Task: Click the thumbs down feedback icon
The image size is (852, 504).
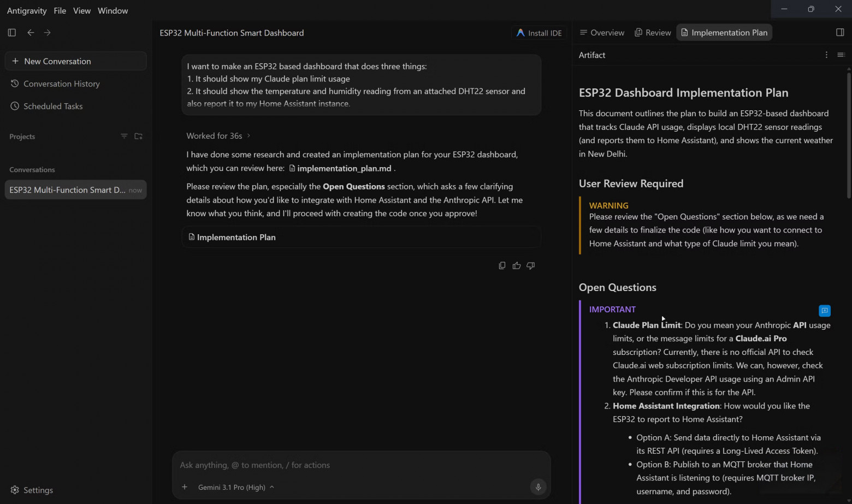Action: (x=531, y=265)
